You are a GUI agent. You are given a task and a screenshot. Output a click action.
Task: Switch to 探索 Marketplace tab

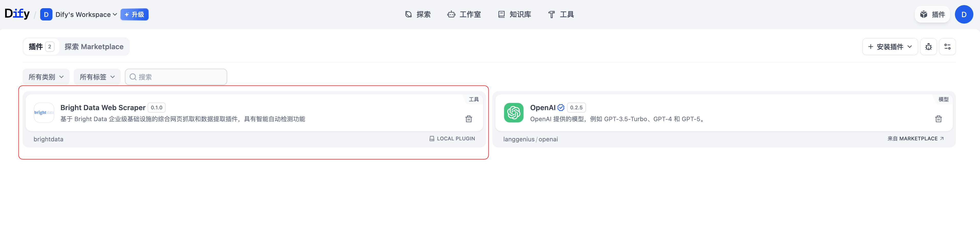[x=94, y=47]
